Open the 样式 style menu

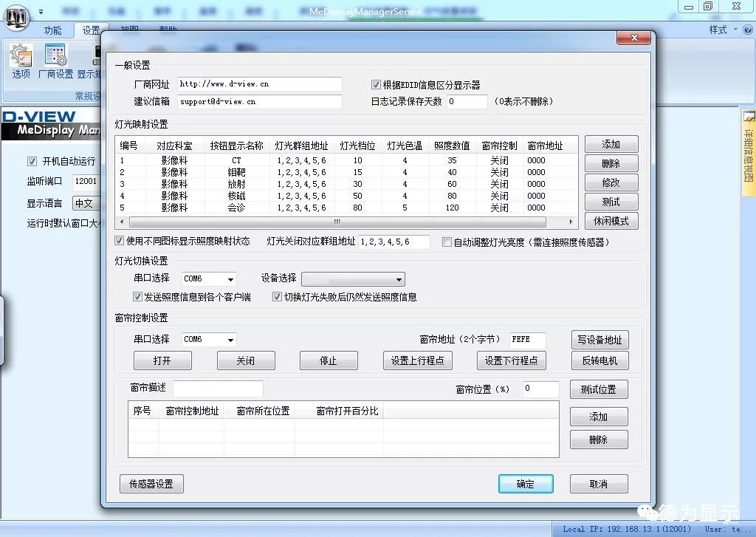(x=722, y=30)
